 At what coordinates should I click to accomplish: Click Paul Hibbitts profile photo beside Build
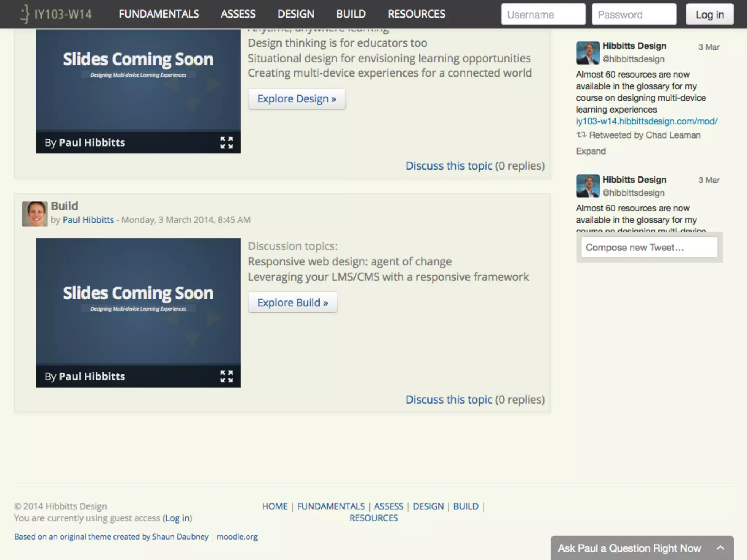coord(35,214)
